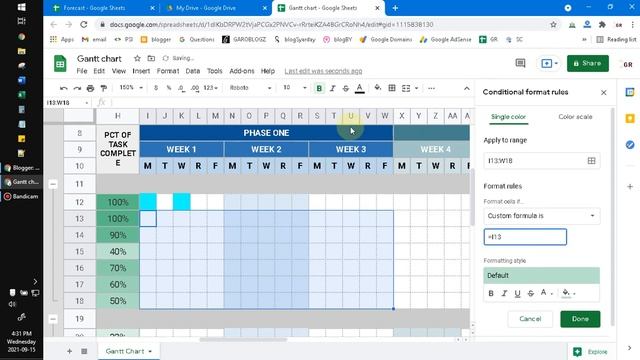The height and width of the screenshot is (360, 640).
Task: Open Keep notes in side panel
Action: click(x=630, y=118)
